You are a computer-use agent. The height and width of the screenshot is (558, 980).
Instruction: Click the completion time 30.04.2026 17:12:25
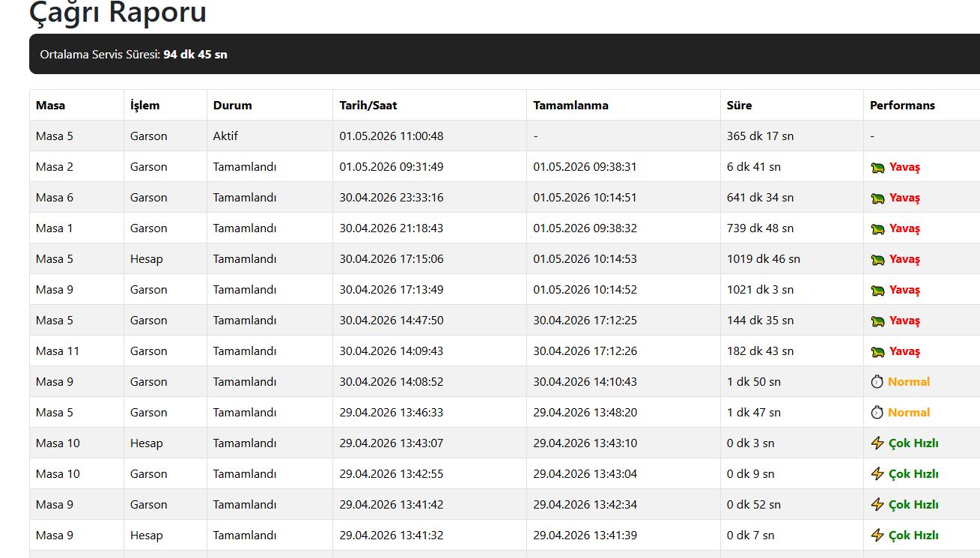(x=585, y=321)
